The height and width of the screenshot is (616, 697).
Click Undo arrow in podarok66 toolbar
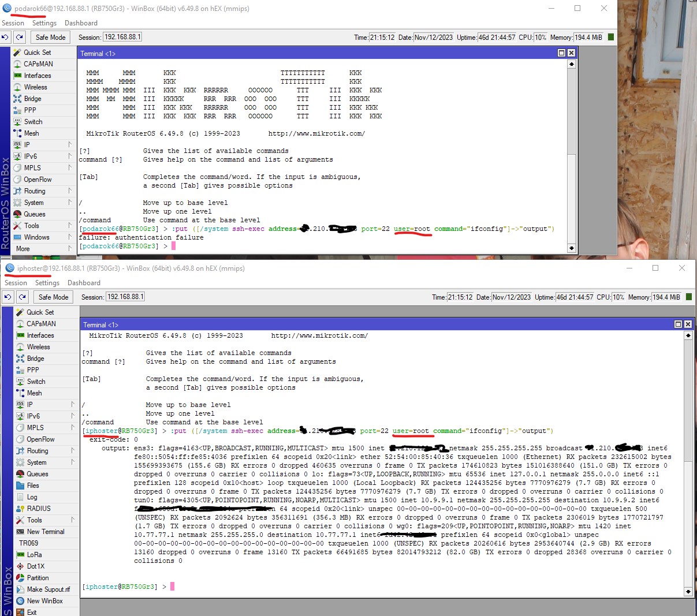(x=5, y=37)
